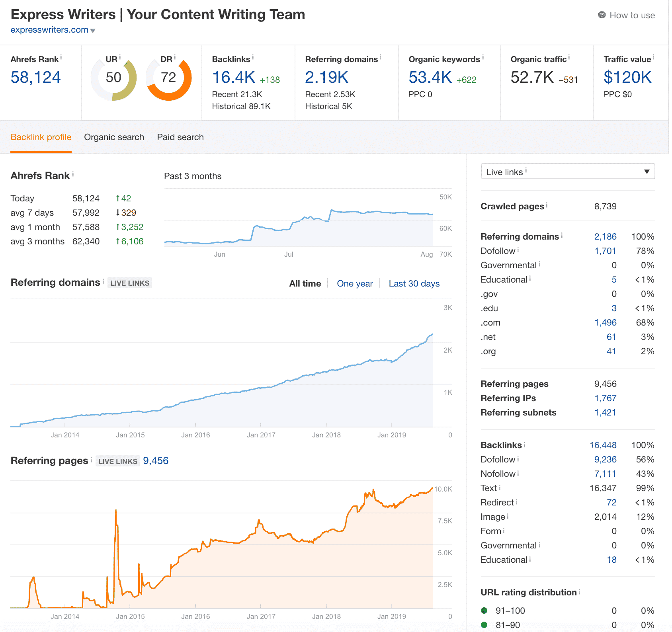This screenshot has height=632, width=672.
Task: Open the 1,496 .com domains link
Action: pos(605,323)
